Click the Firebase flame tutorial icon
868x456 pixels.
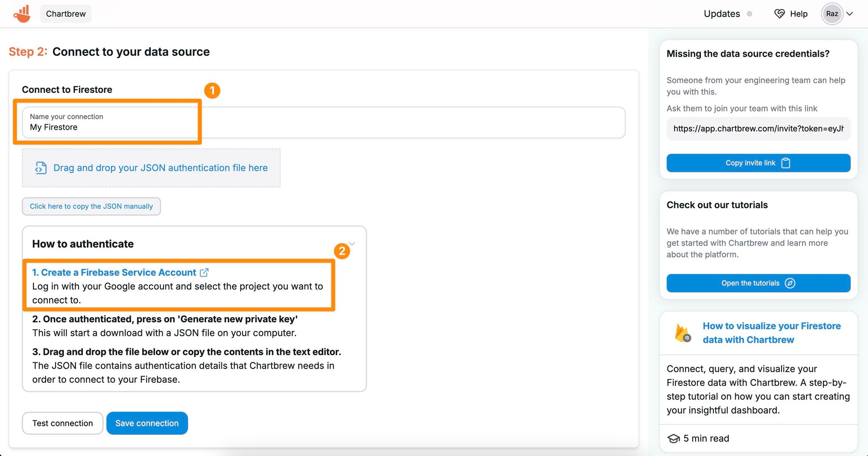(683, 333)
